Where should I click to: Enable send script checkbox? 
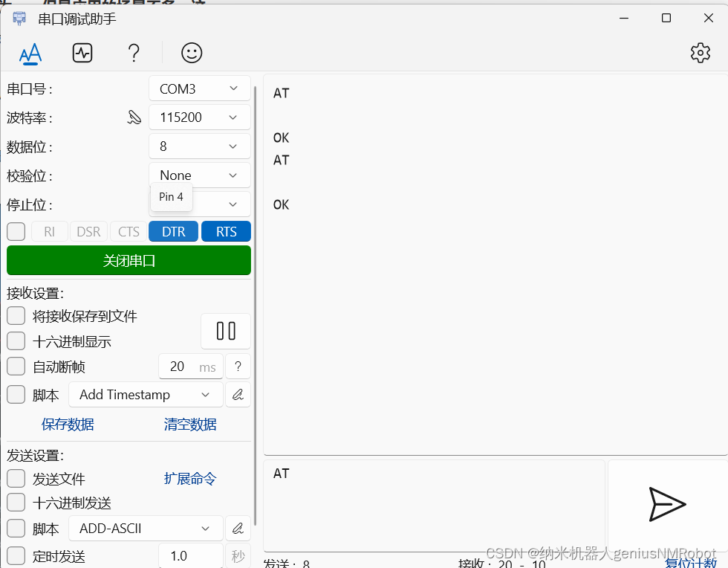(x=16, y=529)
